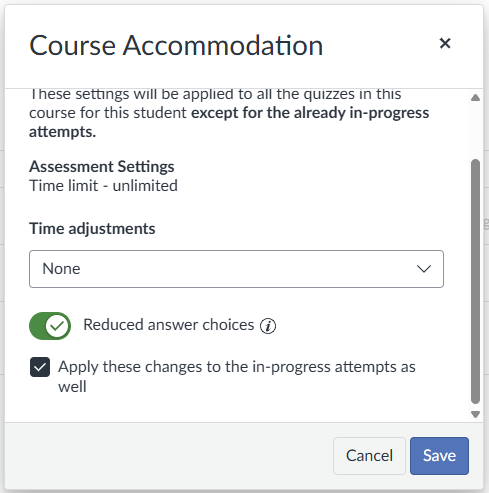Viewport: 489px width, 493px height.
Task: Close the Course Accommodation dialog with X
Action: click(x=445, y=43)
